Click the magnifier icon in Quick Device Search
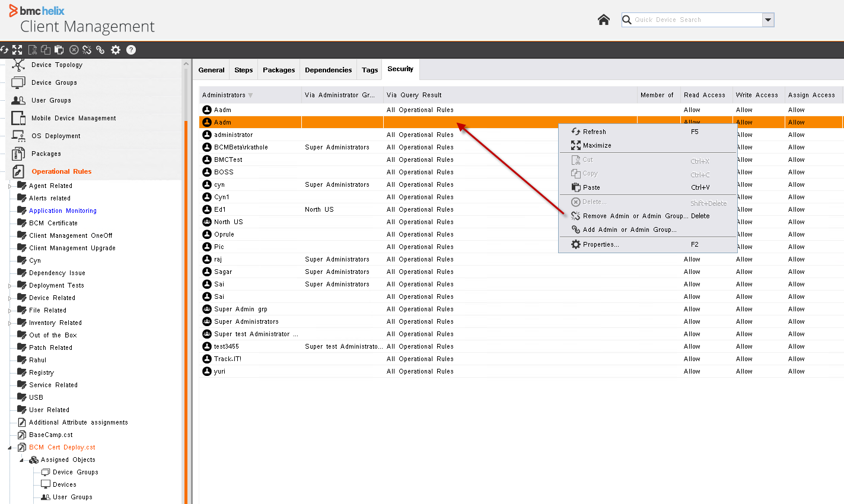Screen dimensions: 844x504 pos(627,20)
